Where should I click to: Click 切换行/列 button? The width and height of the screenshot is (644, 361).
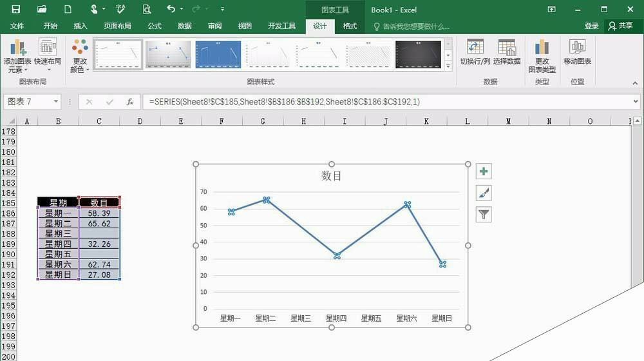[475, 52]
